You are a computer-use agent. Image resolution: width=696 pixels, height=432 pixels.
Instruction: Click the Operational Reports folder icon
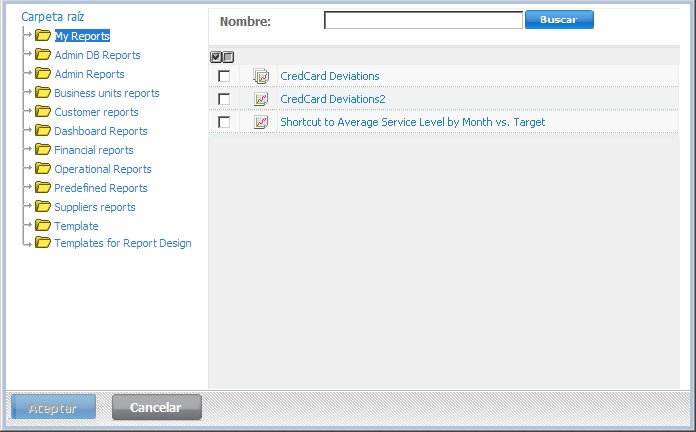(x=43, y=169)
